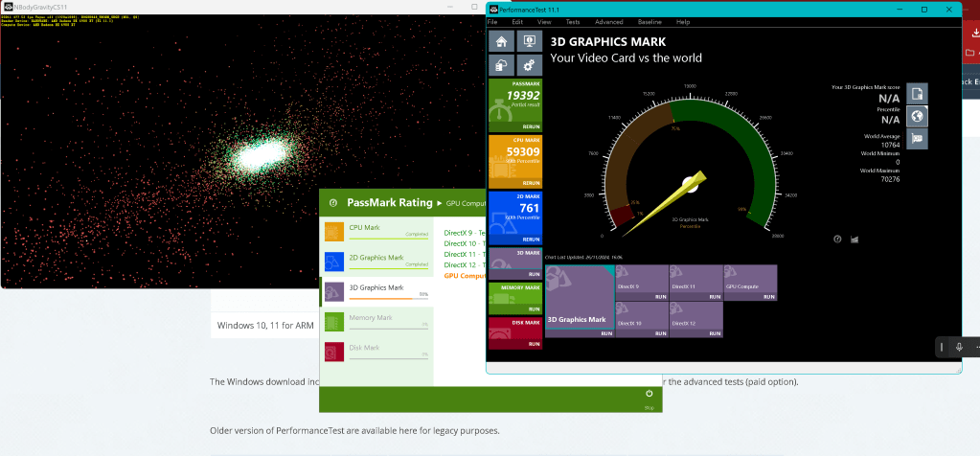Rerun the 2D Mark test
The height and width of the screenshot is (456, 980).
coord(532,239)
